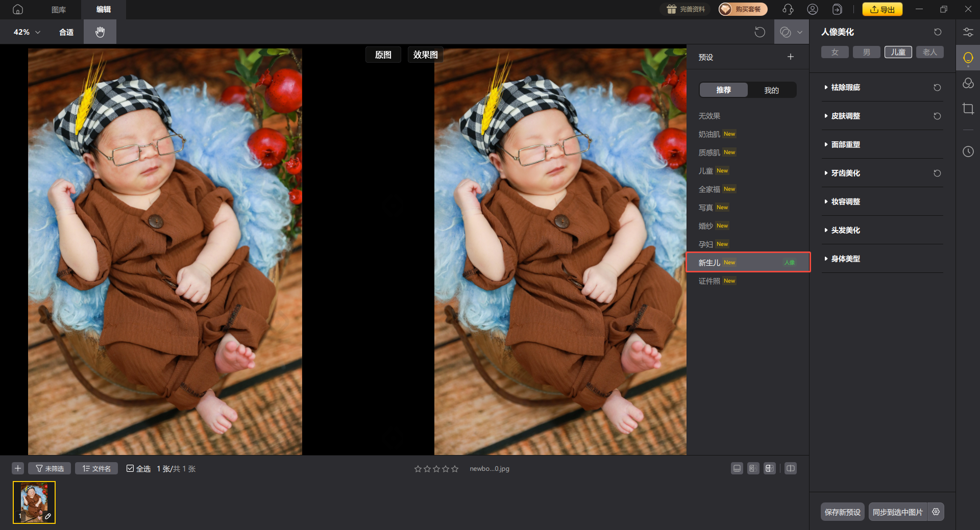Image resolution: width=980 pixels, height=530 pixels.
Task: Switch to my presets tab
Action: point(771,90)
